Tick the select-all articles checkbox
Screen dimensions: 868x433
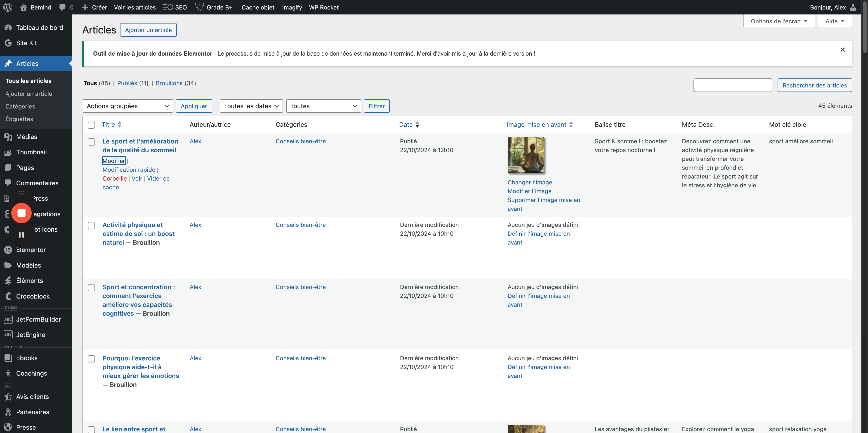click(91, 125)
